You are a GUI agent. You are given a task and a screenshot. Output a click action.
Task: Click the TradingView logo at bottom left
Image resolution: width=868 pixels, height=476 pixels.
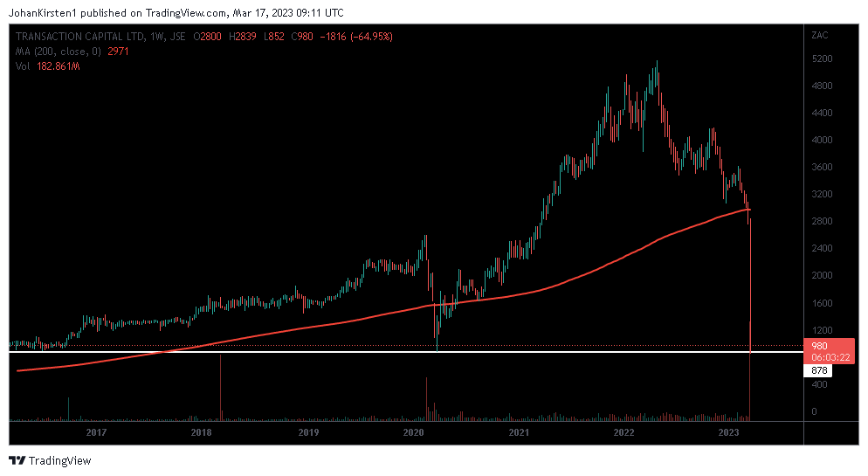pyautogui.click(x=50, y=460)
